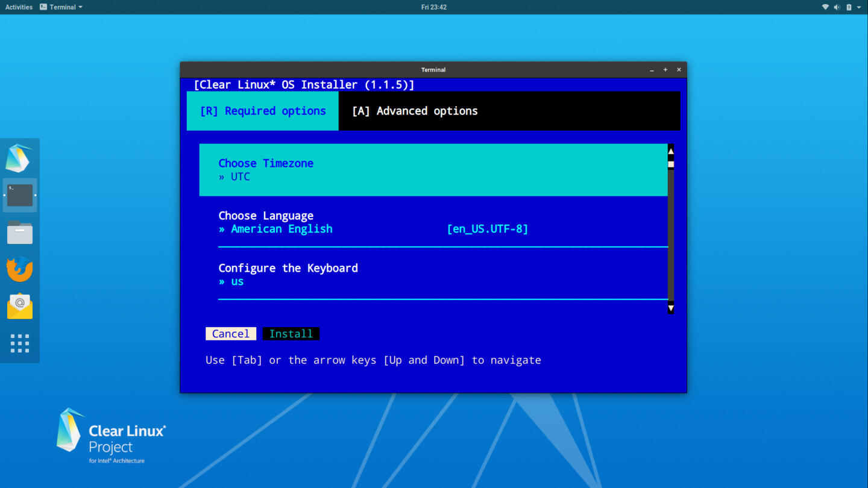The height and width of the screenshot is (488, 868).
Task: Click the scrollbar down arrow in installer
Action: pos(671,308)
